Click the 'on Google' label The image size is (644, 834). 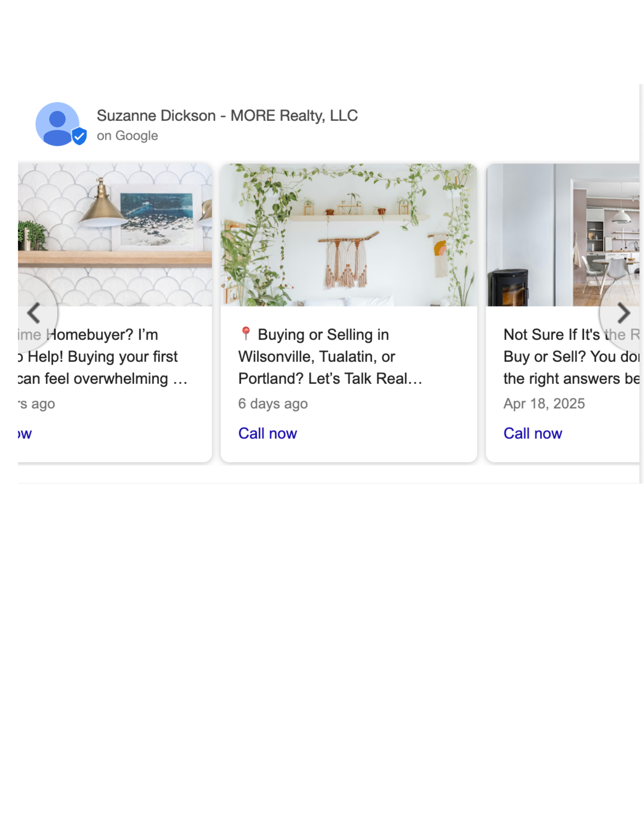click(x=127, y=136)
